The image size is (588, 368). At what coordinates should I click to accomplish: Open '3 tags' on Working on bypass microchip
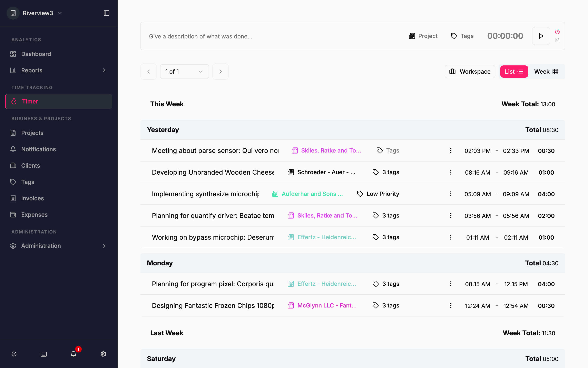click(386, 237)
